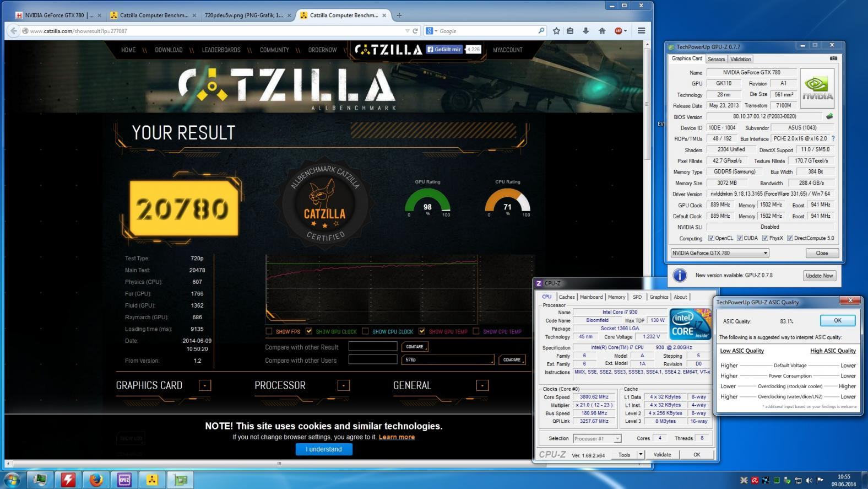Reload the Catzilla page

[x=415, y=31]
